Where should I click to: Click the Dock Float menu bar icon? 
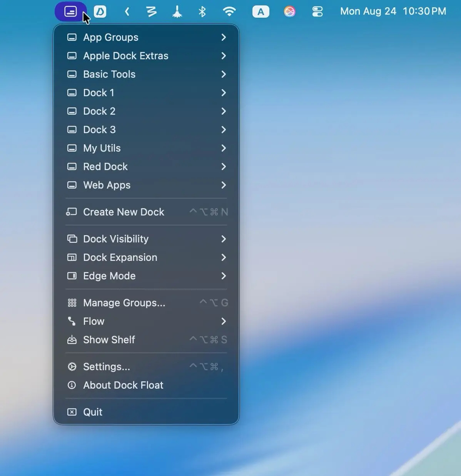pyautogui.click(x=71, y=12)
